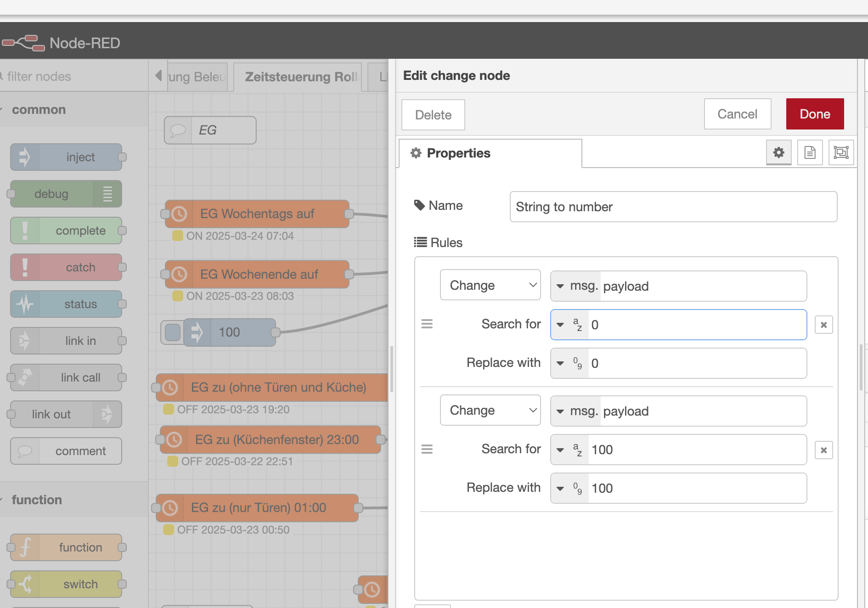The width and height of the screenshot is (868, 608).
Task: Edit first rule payload property field
Action: coord(703,286)
